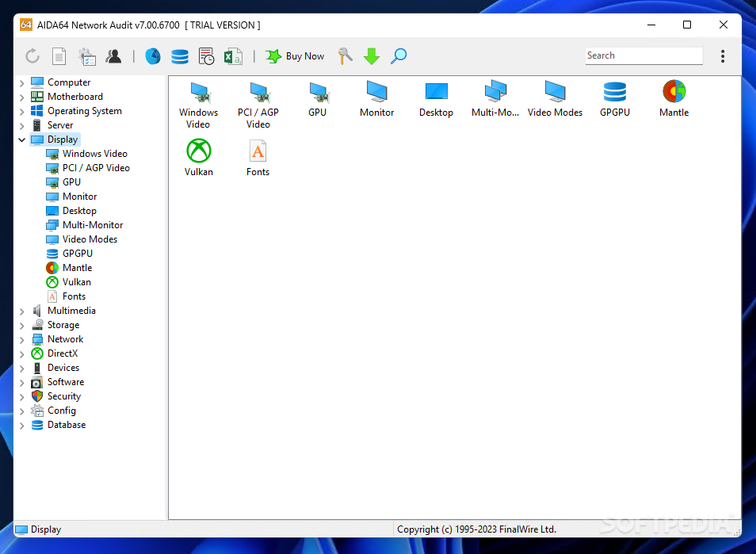
Task: Expand the Multimedia tree node
Action: click(21, 311)
